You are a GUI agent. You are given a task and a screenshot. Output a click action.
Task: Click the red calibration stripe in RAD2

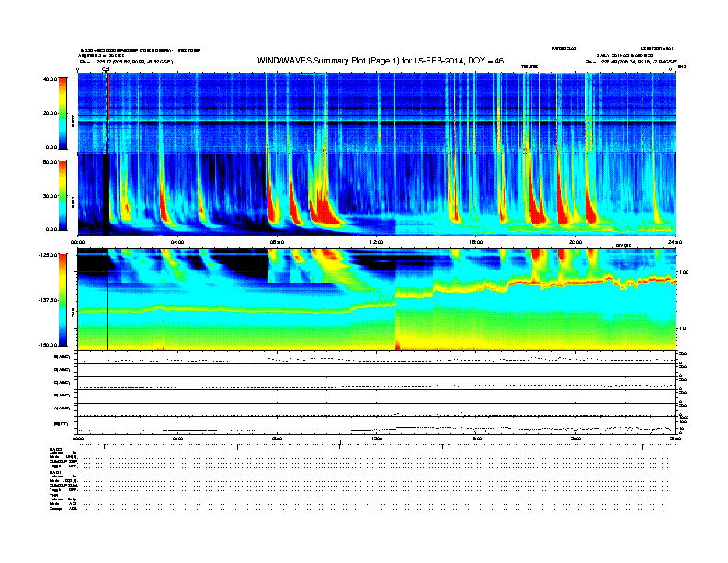pos(108,98)
